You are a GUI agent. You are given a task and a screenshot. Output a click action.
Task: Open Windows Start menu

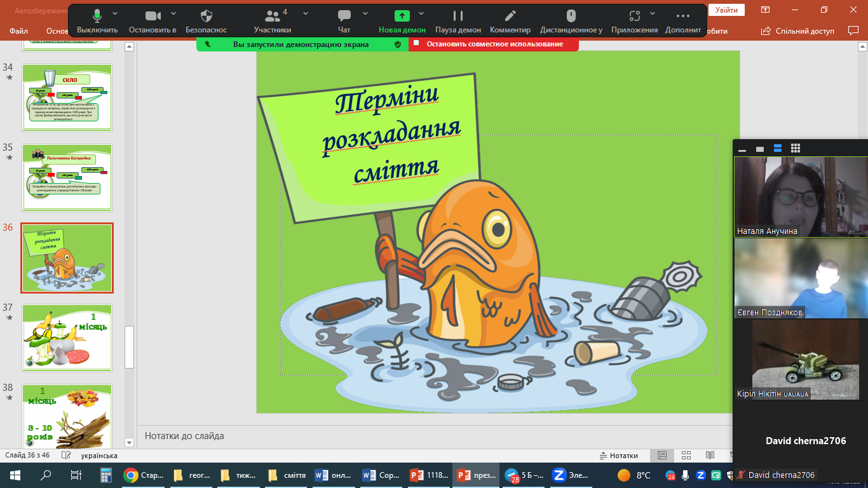[15, 475]
